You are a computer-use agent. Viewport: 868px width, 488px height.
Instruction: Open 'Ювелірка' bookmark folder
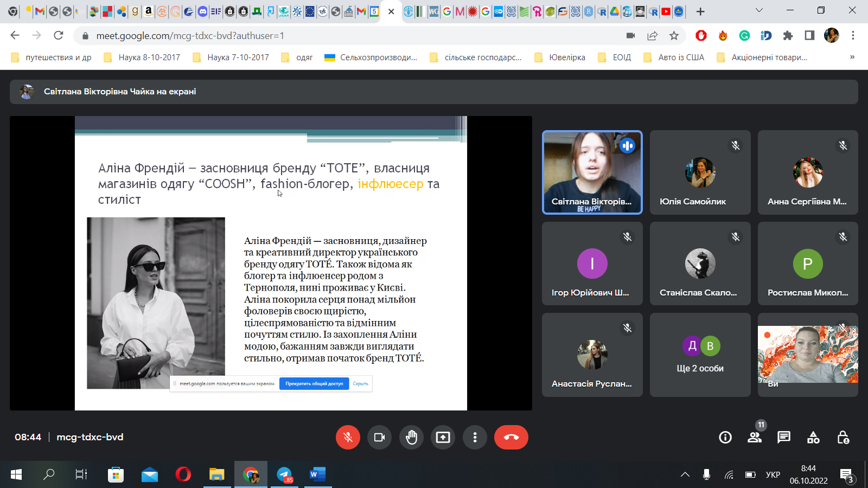560,57
